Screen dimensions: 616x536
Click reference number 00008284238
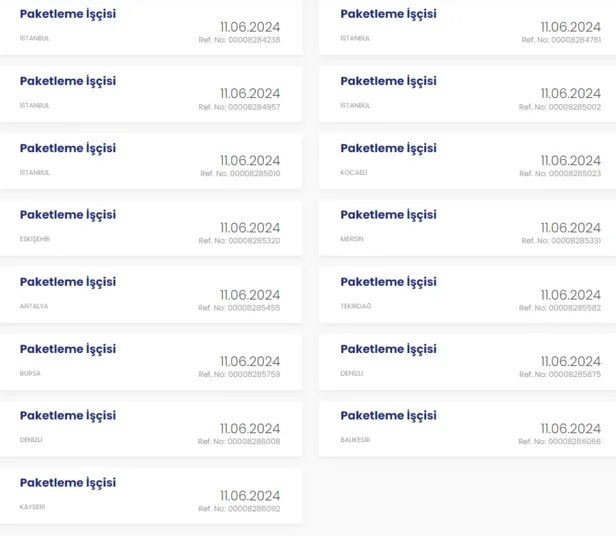point(239,40)
